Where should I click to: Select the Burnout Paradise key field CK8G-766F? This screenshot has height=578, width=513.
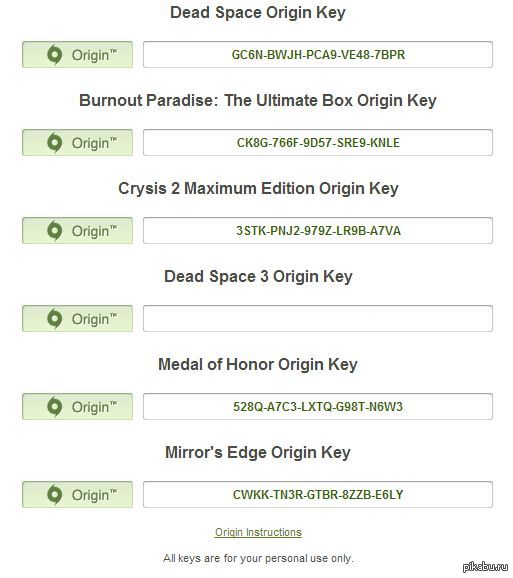click(x=318, y=143)
